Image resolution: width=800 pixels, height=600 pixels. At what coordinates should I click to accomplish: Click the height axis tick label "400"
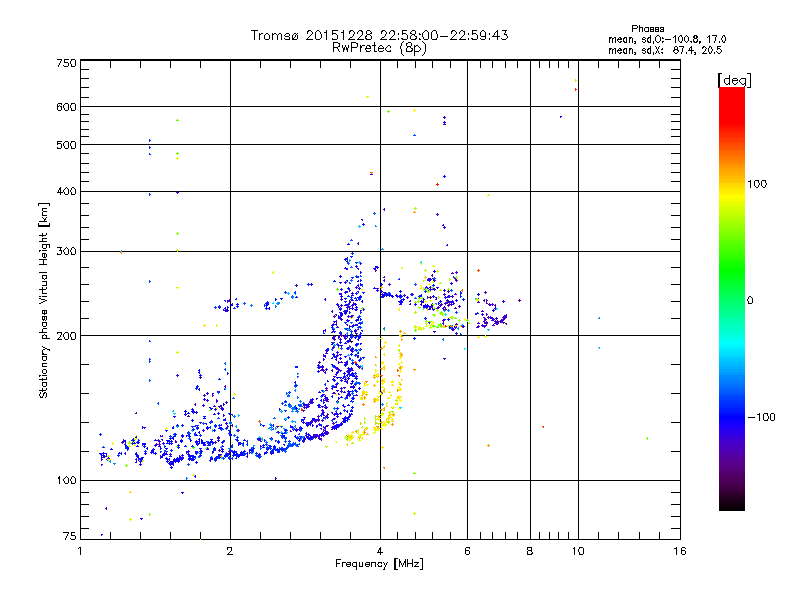click(x=66, y=192)
